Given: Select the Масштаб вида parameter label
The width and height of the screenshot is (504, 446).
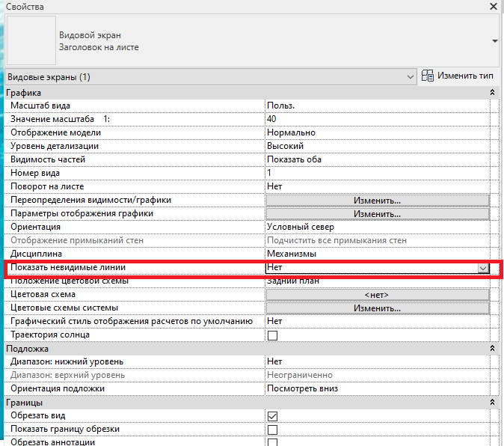Looking at the screenshot, I should [x=40, y=106].
